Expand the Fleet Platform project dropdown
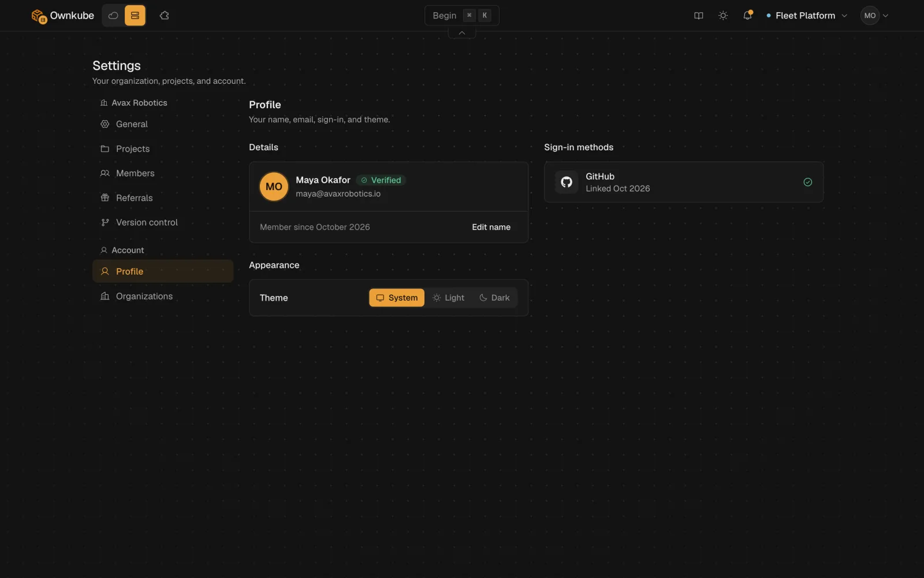The width and height of the screenshot is (924, 578). [807, 16]
